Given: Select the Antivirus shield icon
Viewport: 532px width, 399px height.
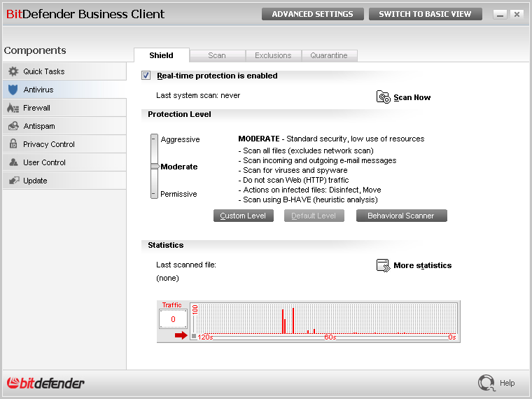Looking at the screenshot, I should click(x=13, y=90).
